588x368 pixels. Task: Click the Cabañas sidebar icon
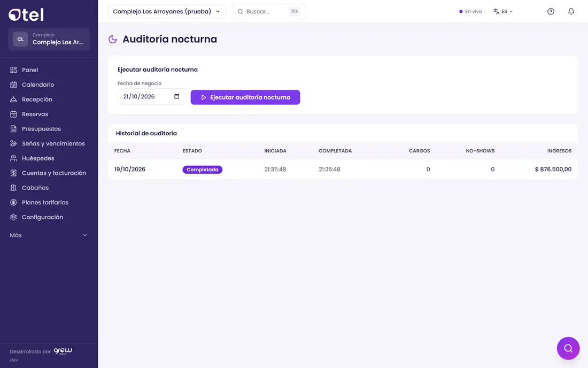(x=13, y=188)
